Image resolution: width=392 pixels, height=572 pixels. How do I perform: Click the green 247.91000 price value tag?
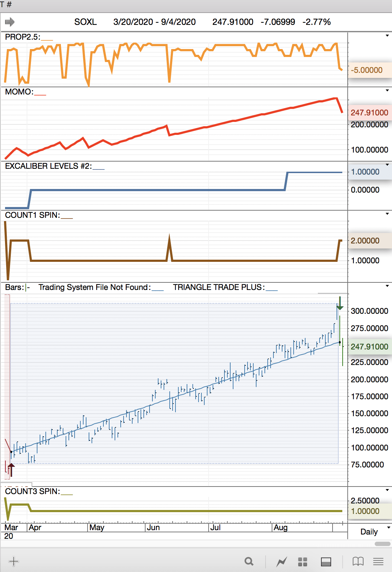point(370,347)
